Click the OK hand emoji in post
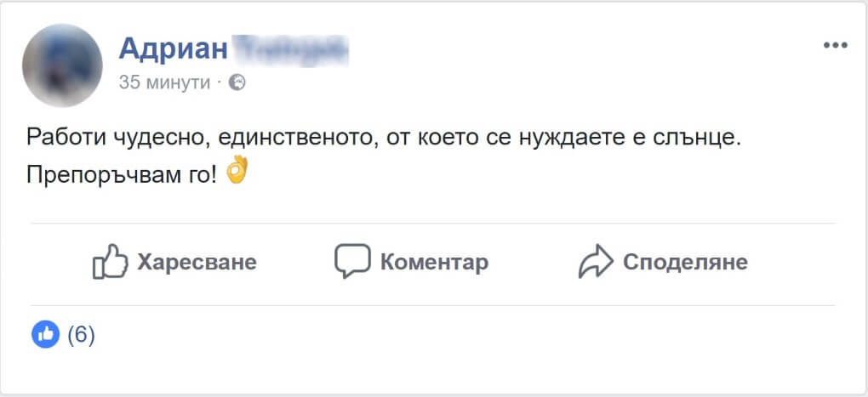 click(x=237, y=170)
